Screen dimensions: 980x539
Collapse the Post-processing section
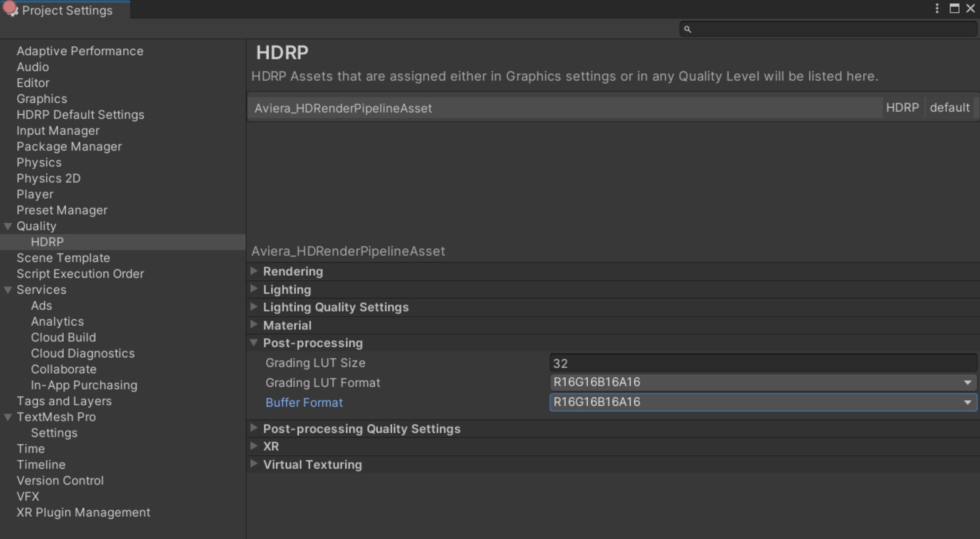coord(254,343)
